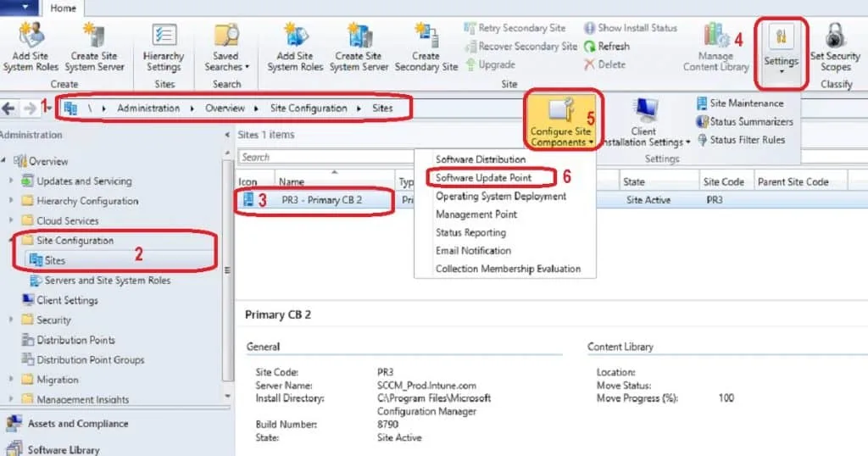Expand the Settings ribbon dropdown

(x=781, y=51)
